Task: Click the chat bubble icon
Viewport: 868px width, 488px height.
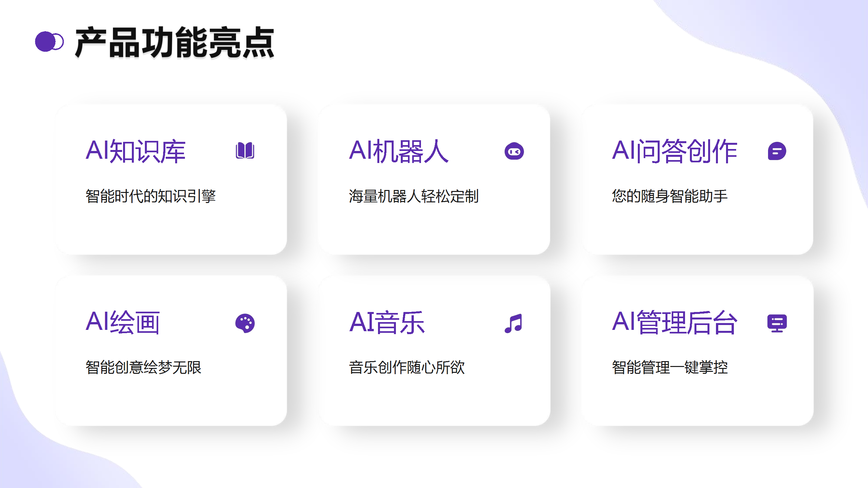Action: (777, 151)
